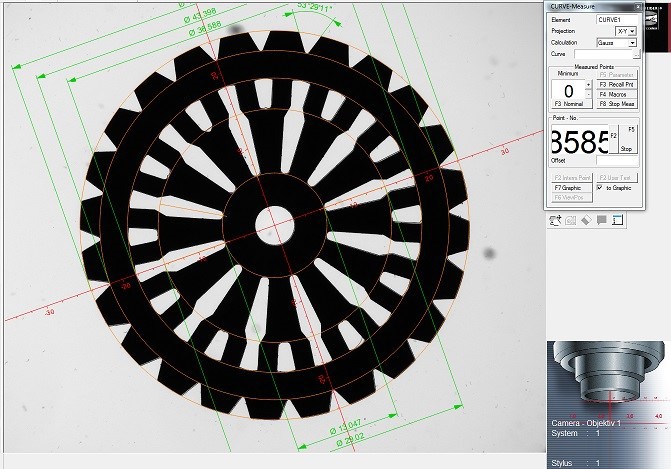Click the Offset input field
Viewport: 671px width, 469px height.
coord(617,160)
